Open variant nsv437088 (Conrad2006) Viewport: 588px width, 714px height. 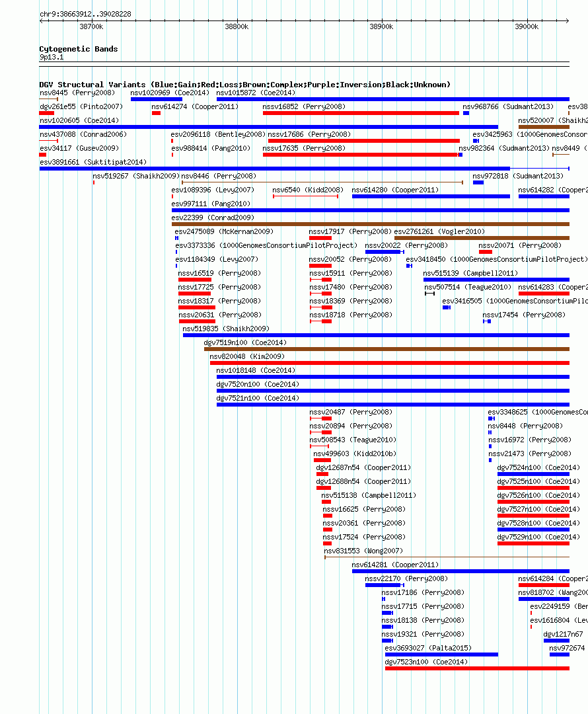point(83,134)
